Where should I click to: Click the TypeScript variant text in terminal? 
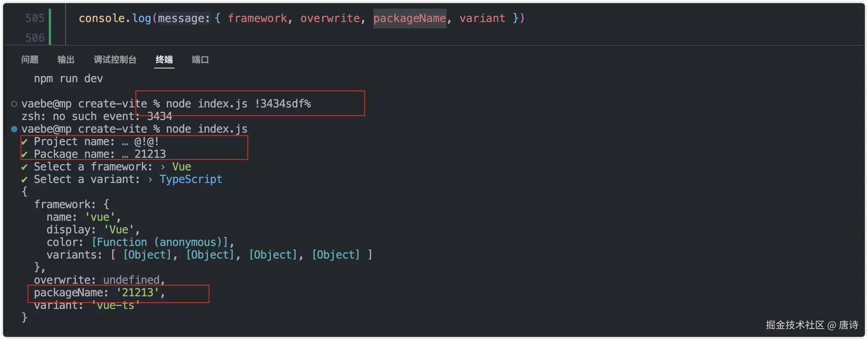[x=191, y=179]
